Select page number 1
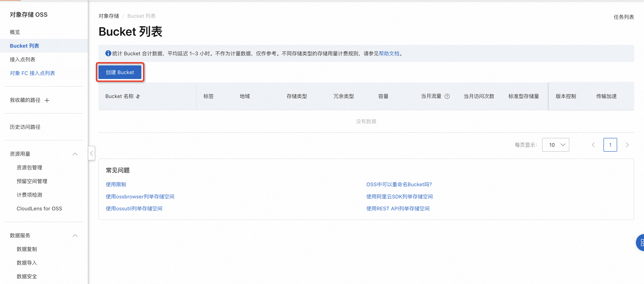Image resolution: width=644 pixels, height=284 pixels. 610,145
